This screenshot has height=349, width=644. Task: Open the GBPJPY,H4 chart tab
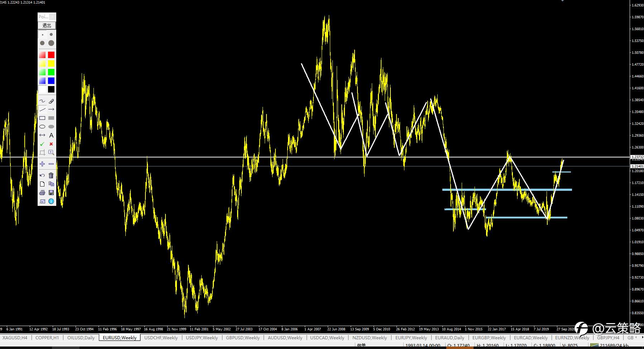point(608,338)
